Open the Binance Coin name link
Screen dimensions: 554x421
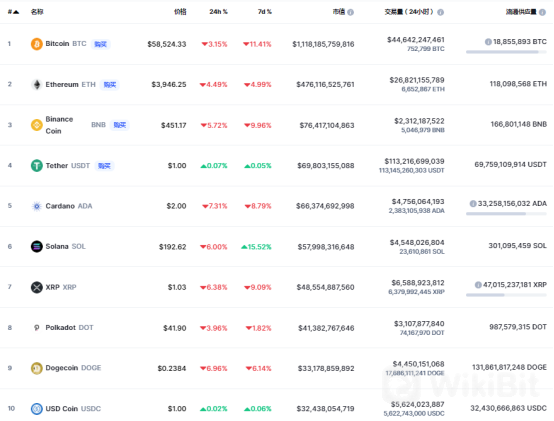click(59, 125)
